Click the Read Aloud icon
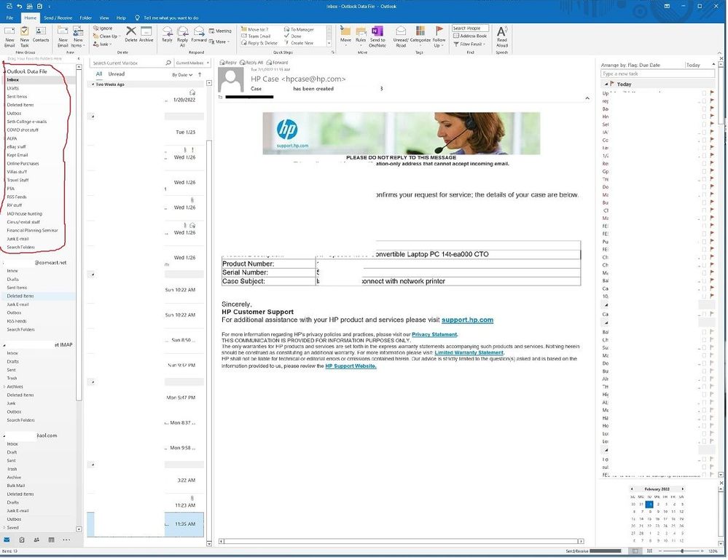Viewport: 728px width, 560px height. [x=501, y=35]
